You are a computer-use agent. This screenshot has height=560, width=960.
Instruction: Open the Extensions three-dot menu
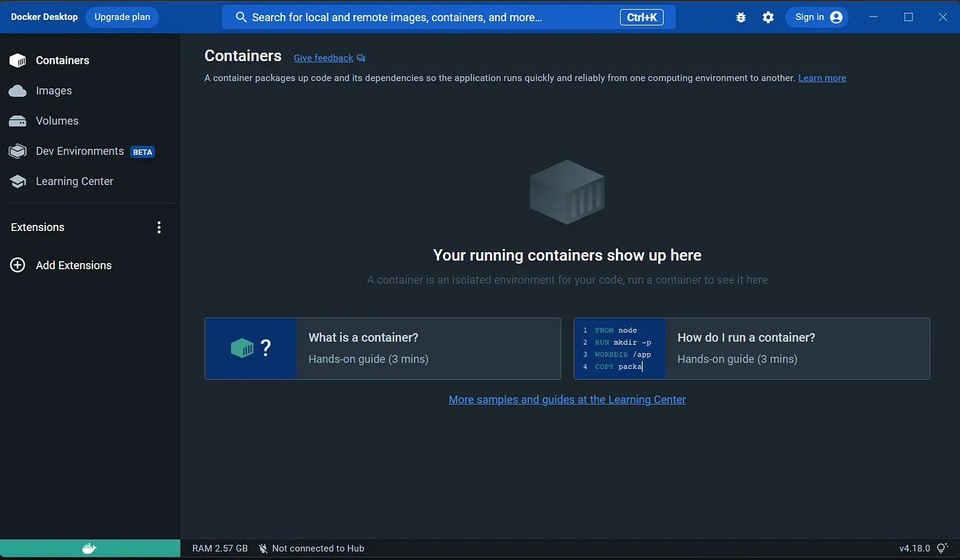click(159, 228)
